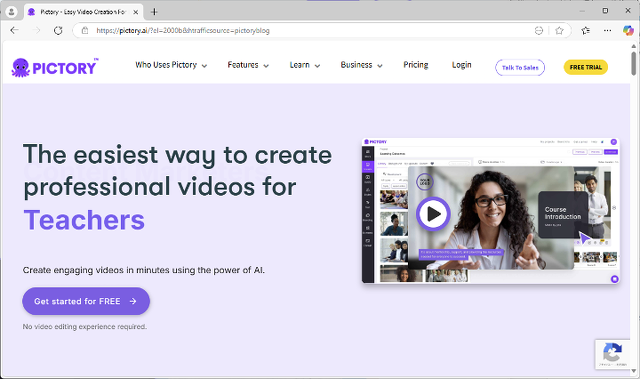This screenshot has width=640, height=379.
Task: Expand the Features dropdown
Action: tap(248, 65)
